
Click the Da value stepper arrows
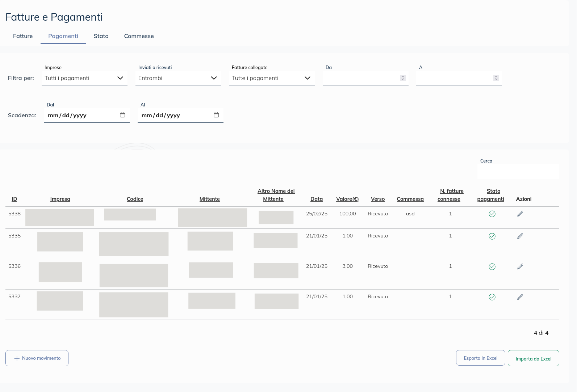pos(402,78)
